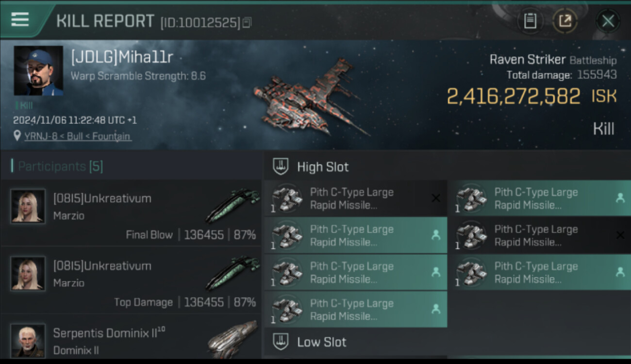This screenshot has width=631, height=364.
Task: Open the hamburger menu
Action: [19, 19]
